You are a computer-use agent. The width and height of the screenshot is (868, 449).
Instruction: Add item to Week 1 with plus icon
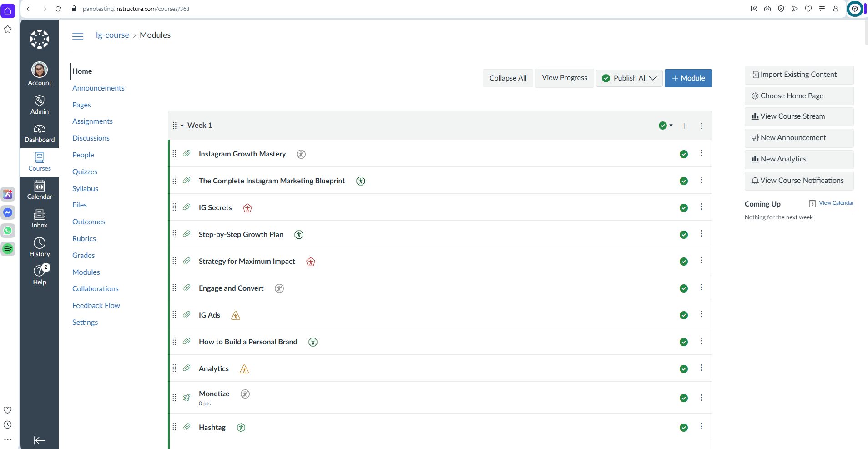pyautogui.click(x=684, y=126)
